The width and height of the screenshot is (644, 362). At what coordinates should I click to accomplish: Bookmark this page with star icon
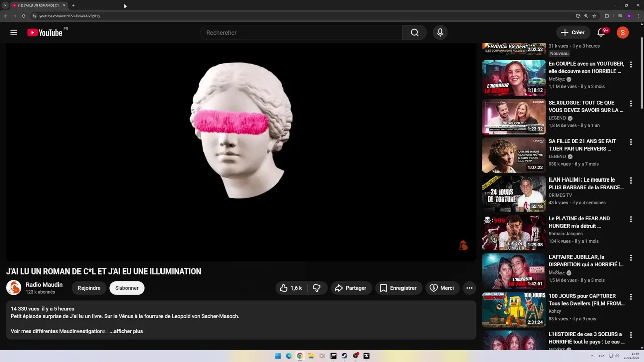click(x=594, y=16)
